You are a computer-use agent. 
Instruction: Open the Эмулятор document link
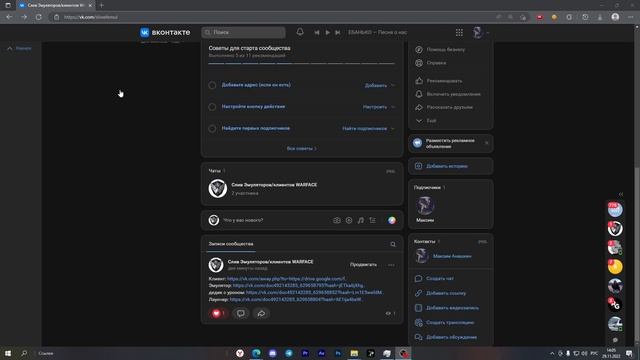299,286
